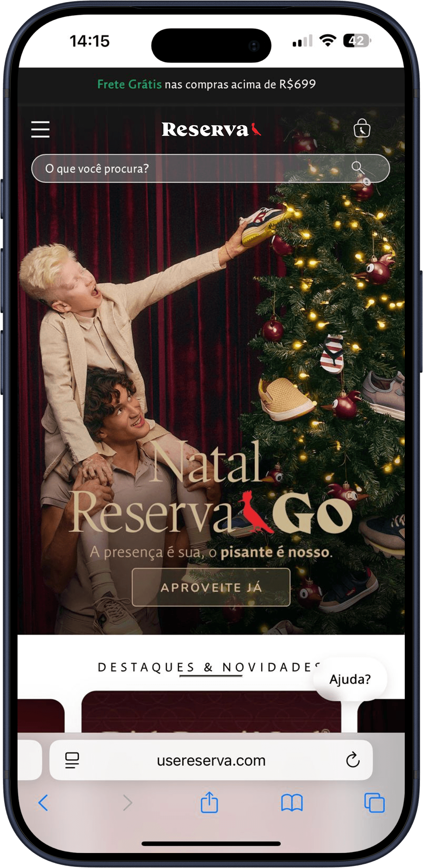Open the hamburger menu
Viewport: 423px width, 868px height.
pos(40,129)
